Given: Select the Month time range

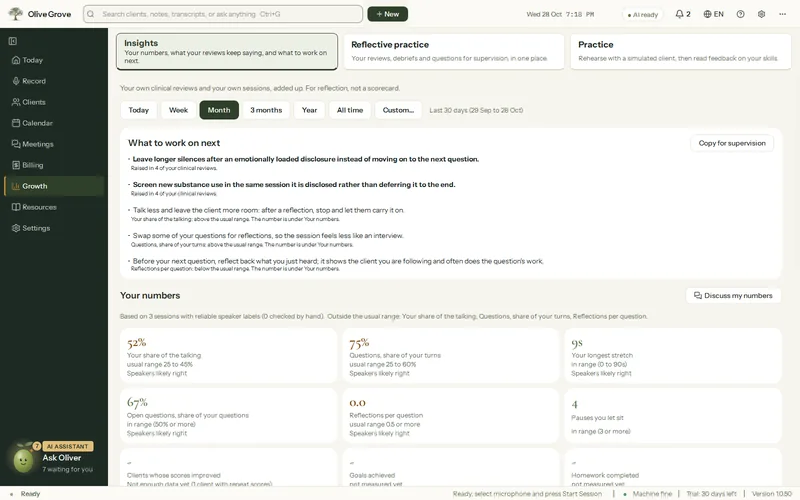Looking at the screenshot, I should 219,110.
